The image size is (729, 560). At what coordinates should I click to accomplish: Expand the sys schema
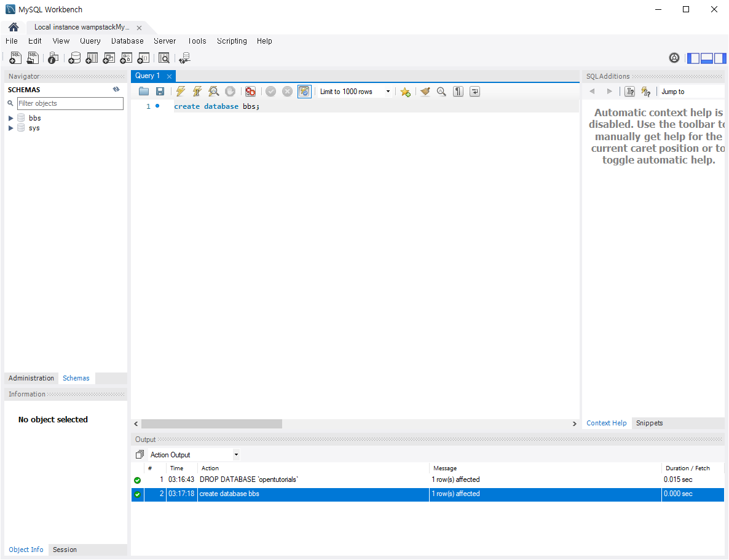click(10, 128)
